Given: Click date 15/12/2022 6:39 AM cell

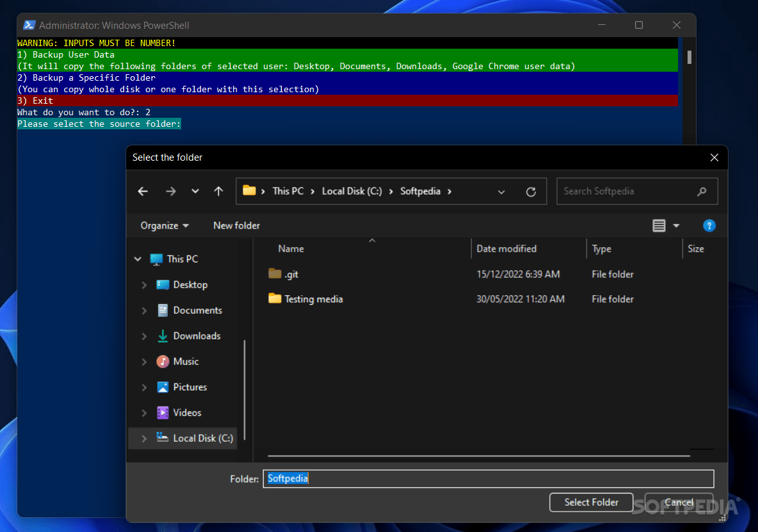Looking at the screenshot, I should click(x=518, y=275).
